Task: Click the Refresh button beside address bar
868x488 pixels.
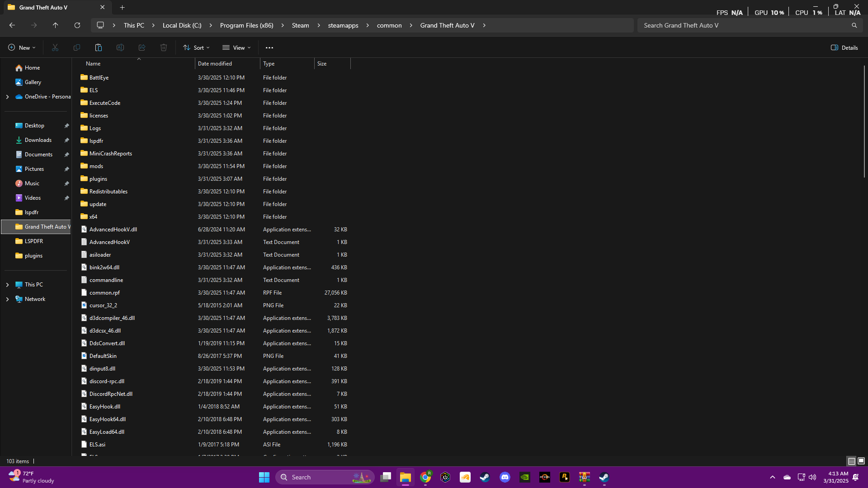Action: 77,25
